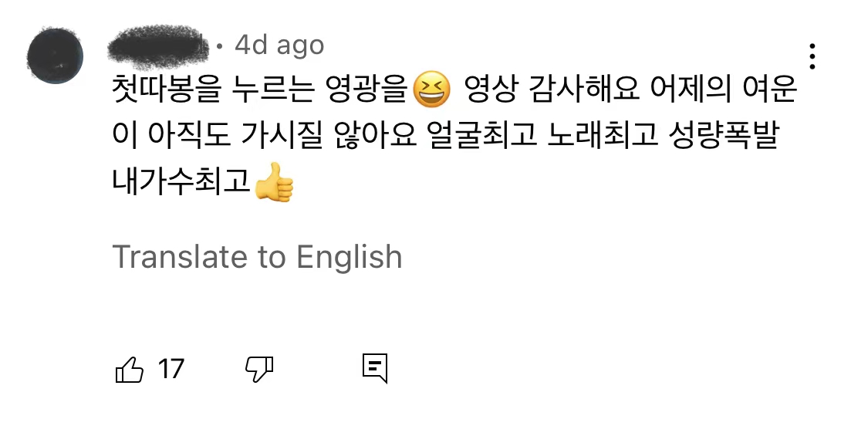This screenshot has width=868, height=426.
Task: Click the "4d ago" timestamp
Action: [279, 46]
